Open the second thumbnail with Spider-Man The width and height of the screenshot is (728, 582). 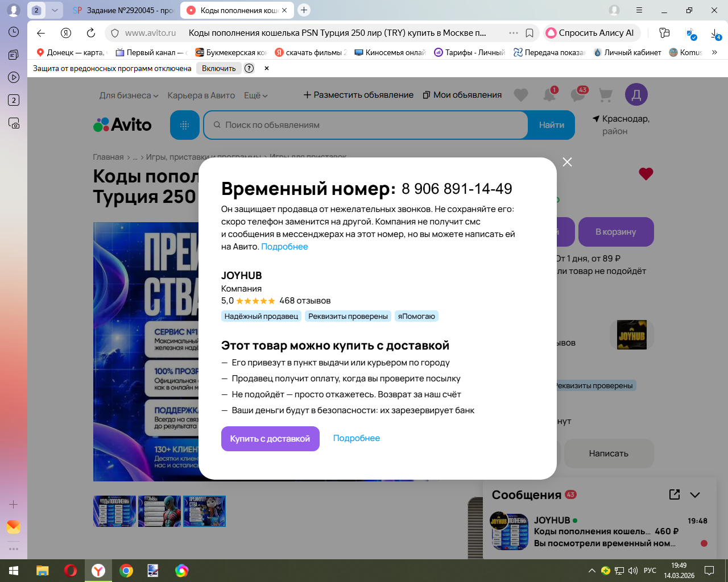[160, 511]
